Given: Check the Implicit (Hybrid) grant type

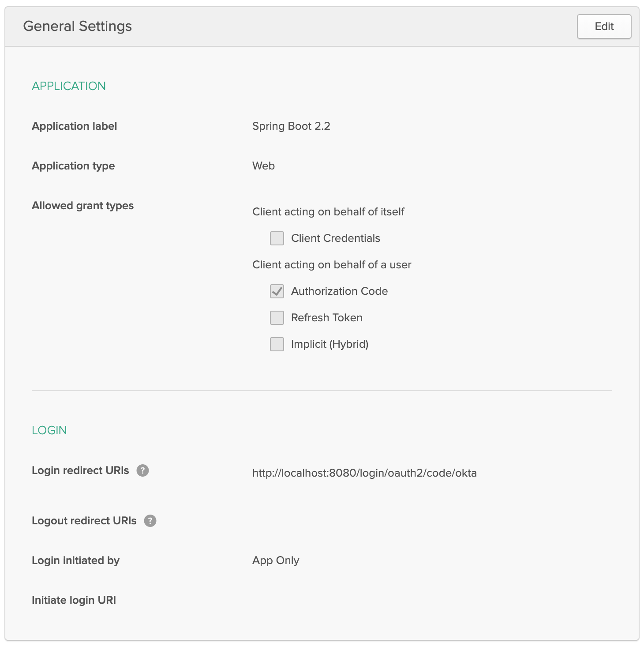Looking at the screenshot, I should tap(277, 344).
